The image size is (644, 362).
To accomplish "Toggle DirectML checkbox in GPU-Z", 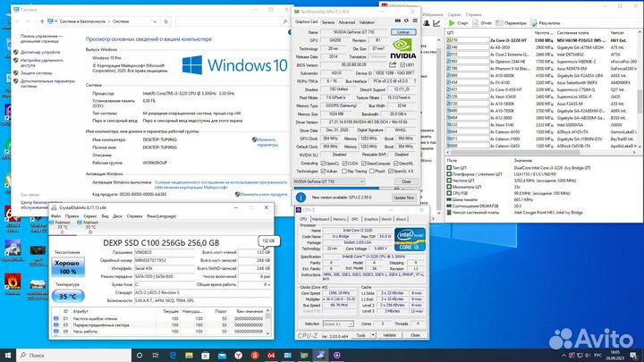I will 395,164.
